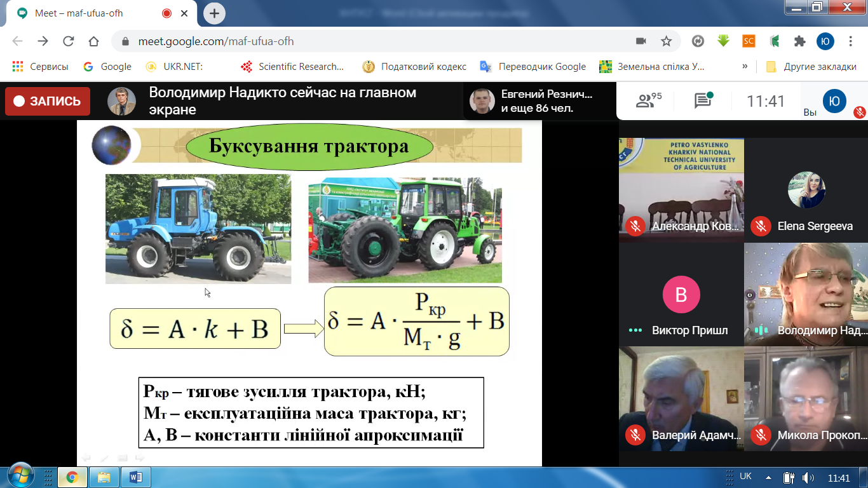Open the browser home page

93,41
